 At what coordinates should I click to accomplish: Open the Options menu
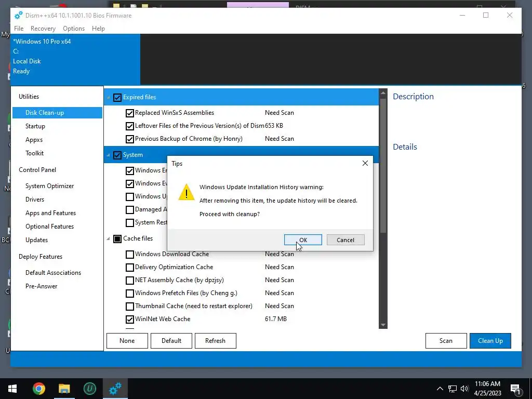[74, 29]
